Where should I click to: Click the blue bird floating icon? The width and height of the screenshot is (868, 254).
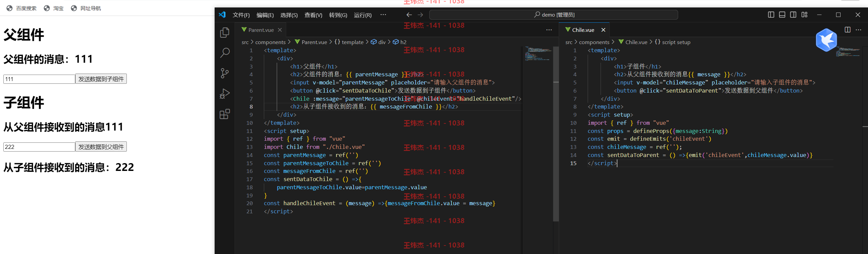pyautogui.click(x=826, y=40)
